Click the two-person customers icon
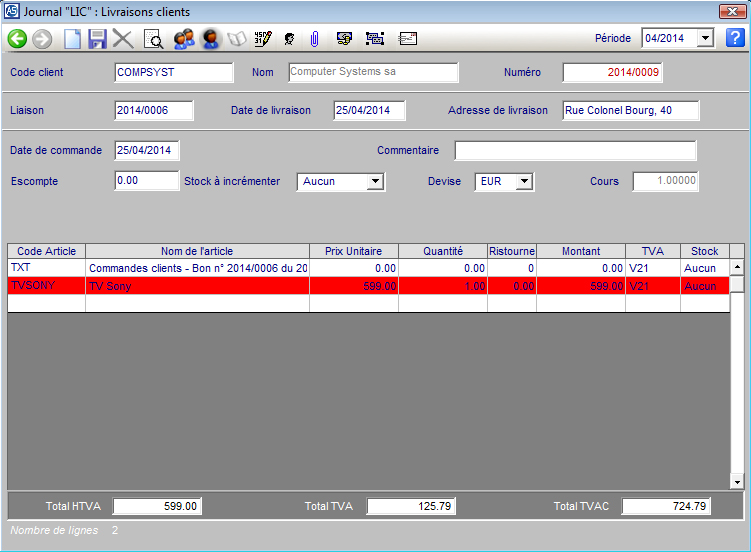The image size is (751, 552). 183,39
